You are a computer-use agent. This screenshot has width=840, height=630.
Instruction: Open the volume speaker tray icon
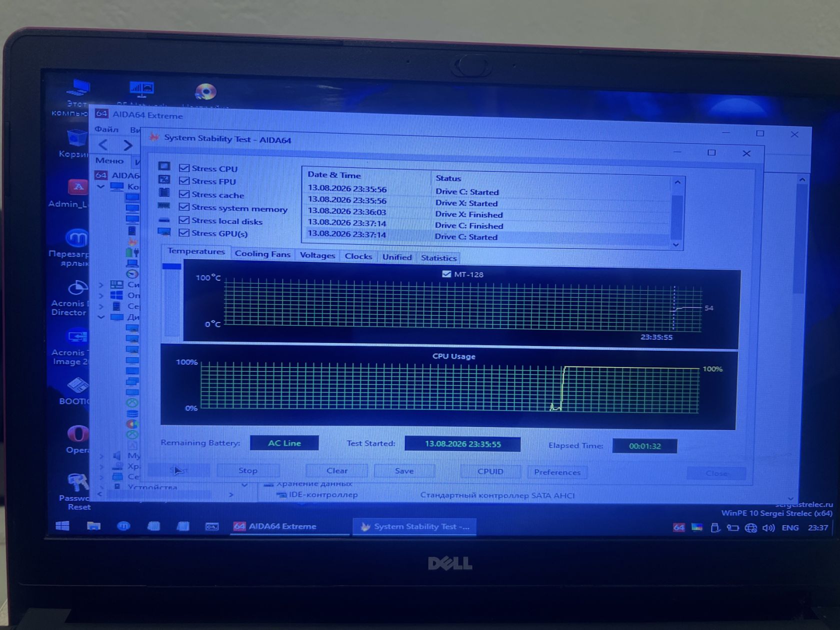768,528
